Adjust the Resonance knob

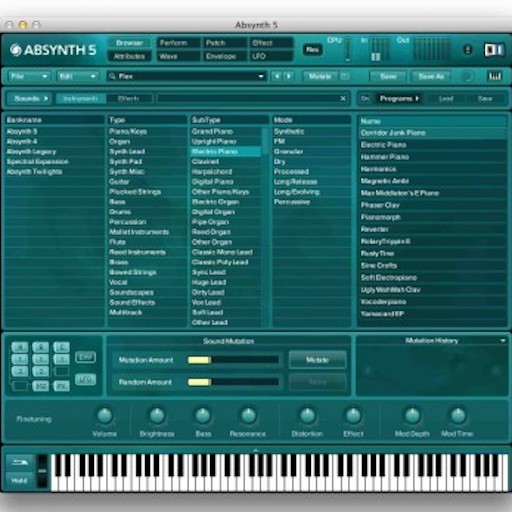[248, 416]
